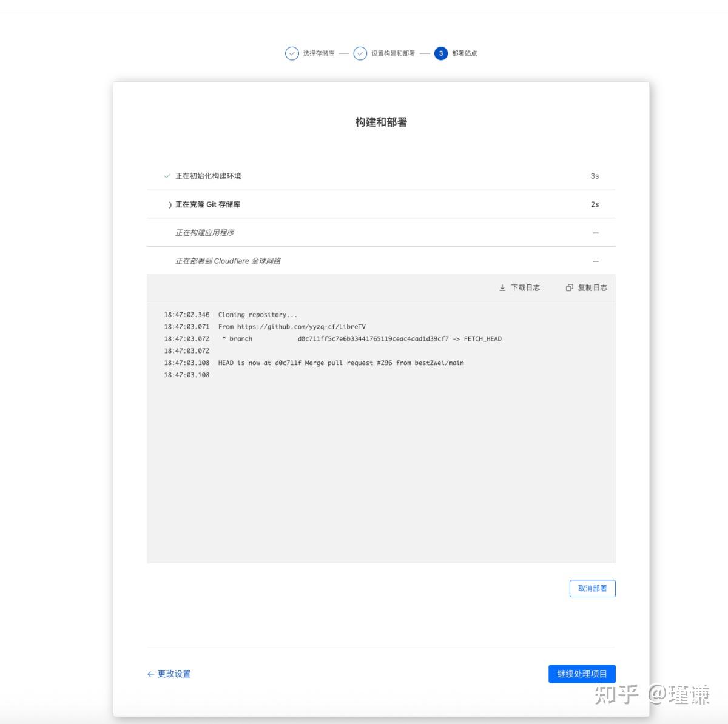Click the checkmark icon on 选择存储库 step
The image size is (728, 724).
(291, 53)
